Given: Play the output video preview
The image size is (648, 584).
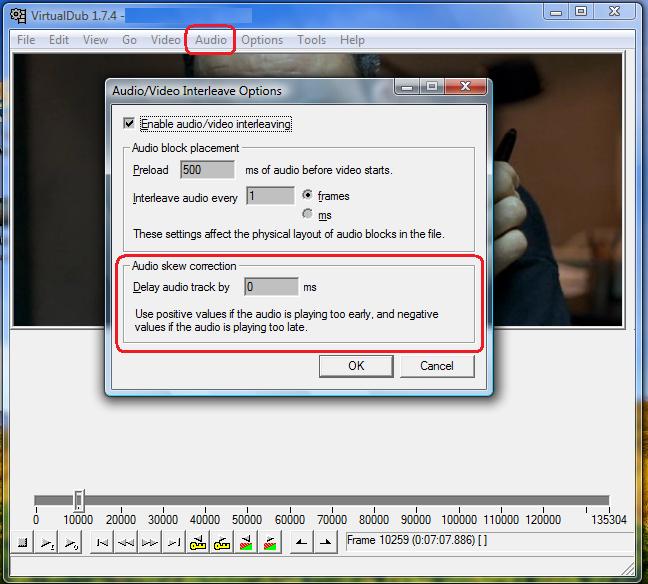Looking at the screenshot, I should click(x=70, y=543).
